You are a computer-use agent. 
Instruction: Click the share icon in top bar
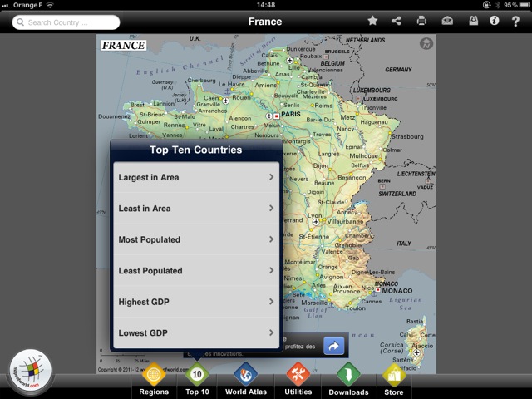pos(397,22)
